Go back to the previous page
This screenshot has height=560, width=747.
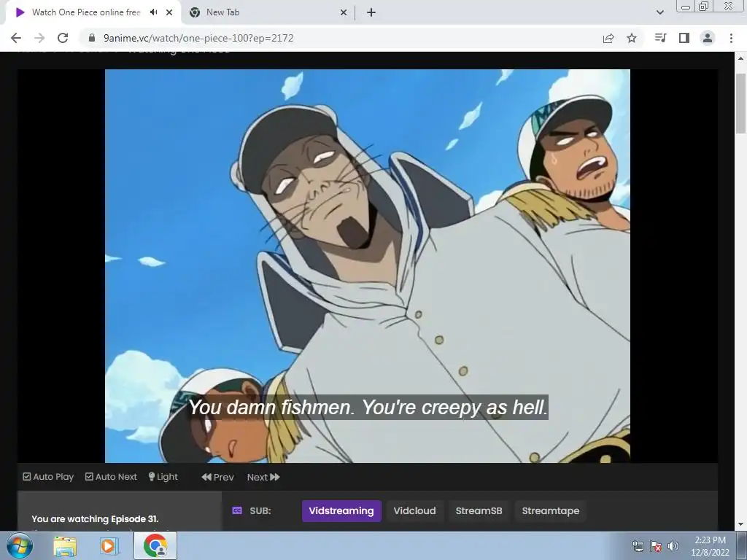point(16,38)
